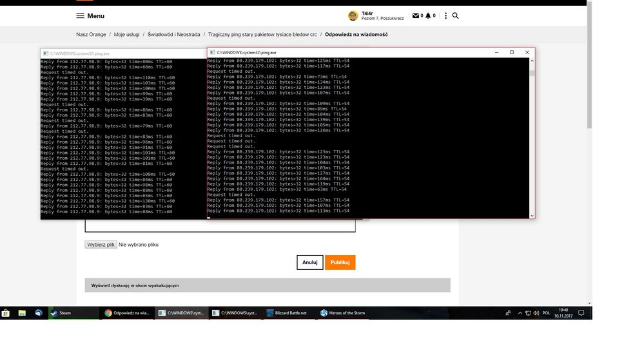Image resolution: width=644 pixels, height=362 pixels.
Task: Show hidden tray icons chevron
Action: tap(519, 313)
